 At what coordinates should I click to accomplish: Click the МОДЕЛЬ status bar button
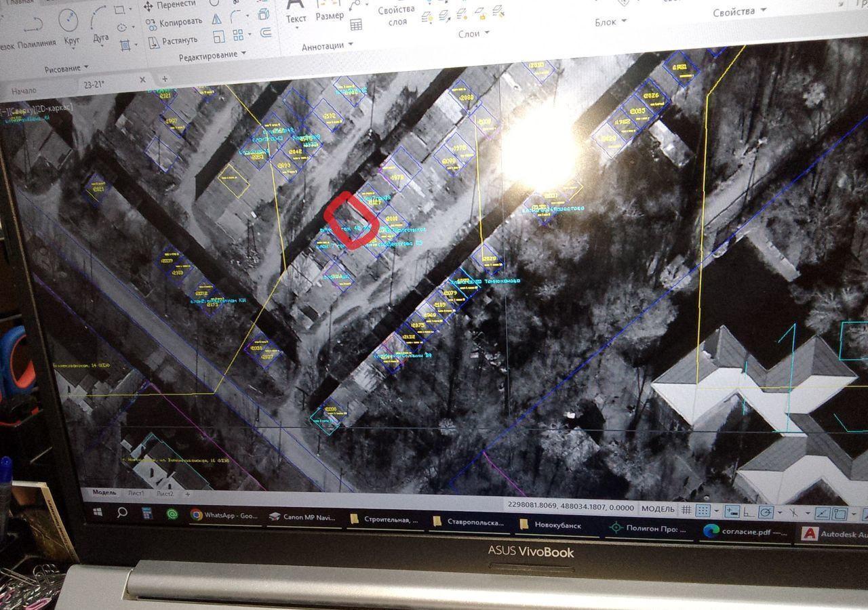658,508
